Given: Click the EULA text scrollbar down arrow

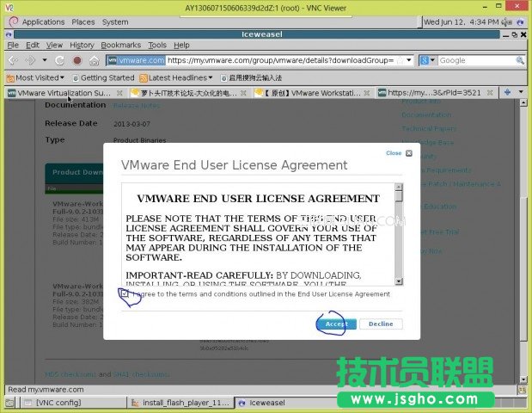Looking at the screenshot, I should 399,281.
